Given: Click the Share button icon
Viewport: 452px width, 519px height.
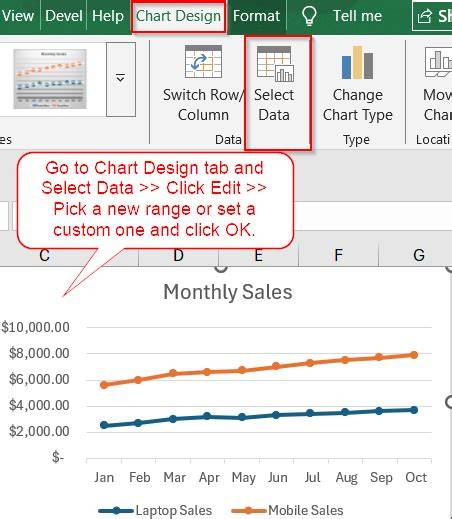Looking at the screenshot, I should click(x=425, y=16).
